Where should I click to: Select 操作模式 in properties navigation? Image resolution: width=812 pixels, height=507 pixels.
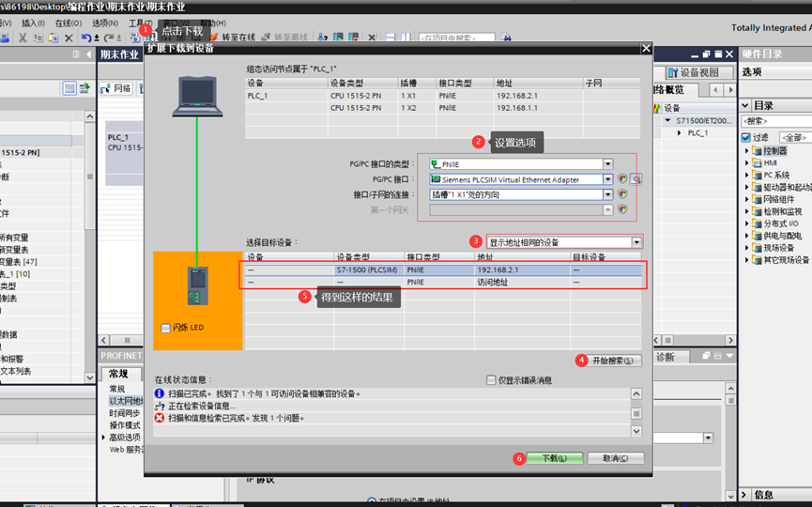tap(124, 425)
